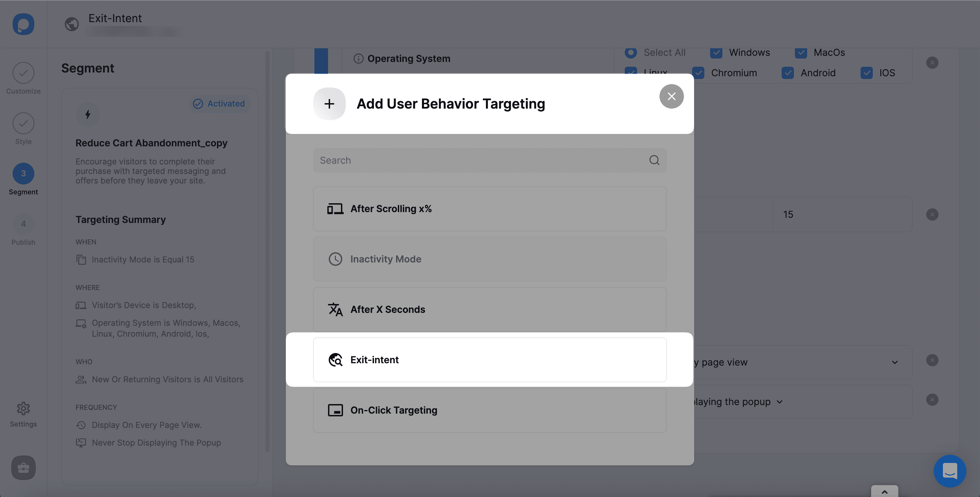Click the Reduce Cart Abandonment_copy segment title
Image resolution: width=980 pixels, height=497 pixels.
tap(151, 143)
